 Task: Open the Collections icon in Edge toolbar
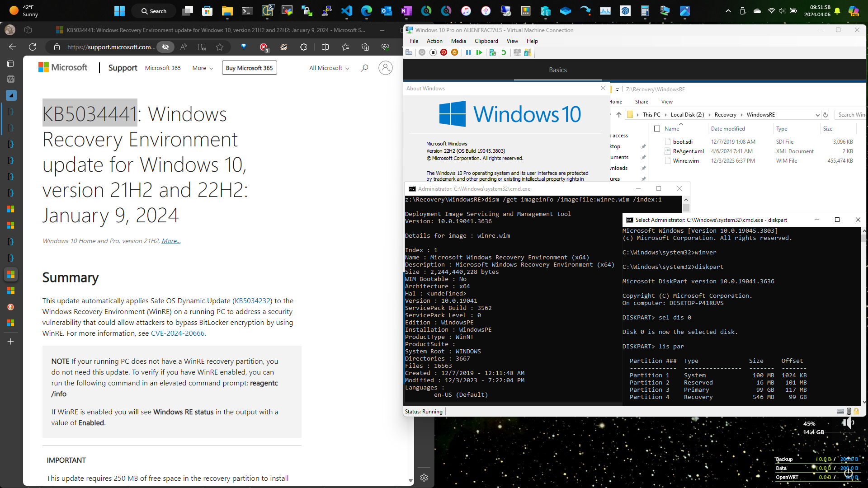point(365,47)
